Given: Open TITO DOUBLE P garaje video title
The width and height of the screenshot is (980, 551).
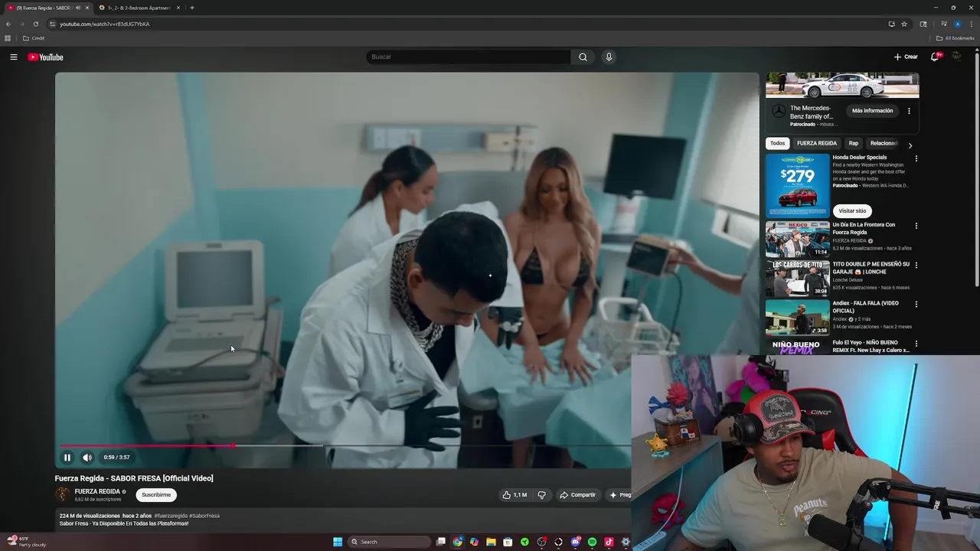Looking at the screenshot, I should point(871,267).
